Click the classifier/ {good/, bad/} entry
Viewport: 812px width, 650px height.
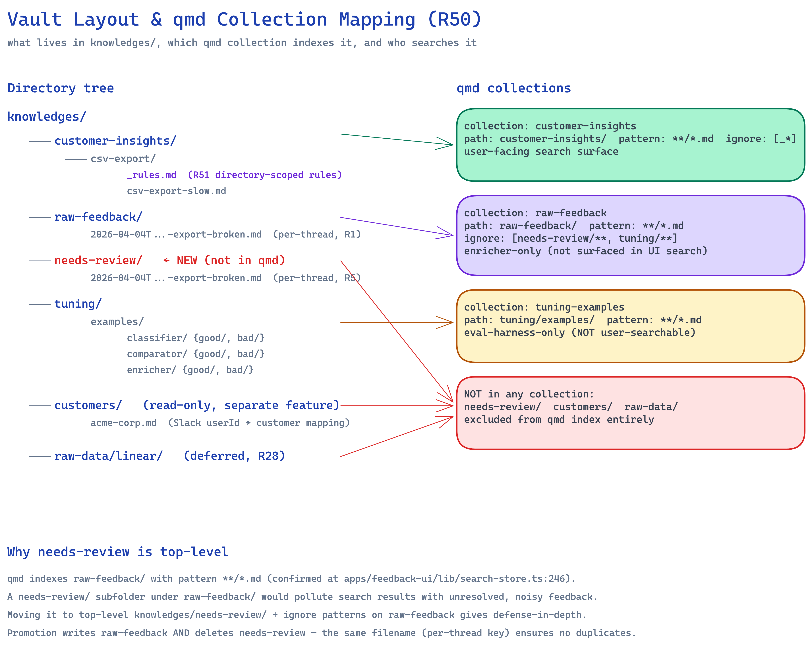tap(195, 338)
